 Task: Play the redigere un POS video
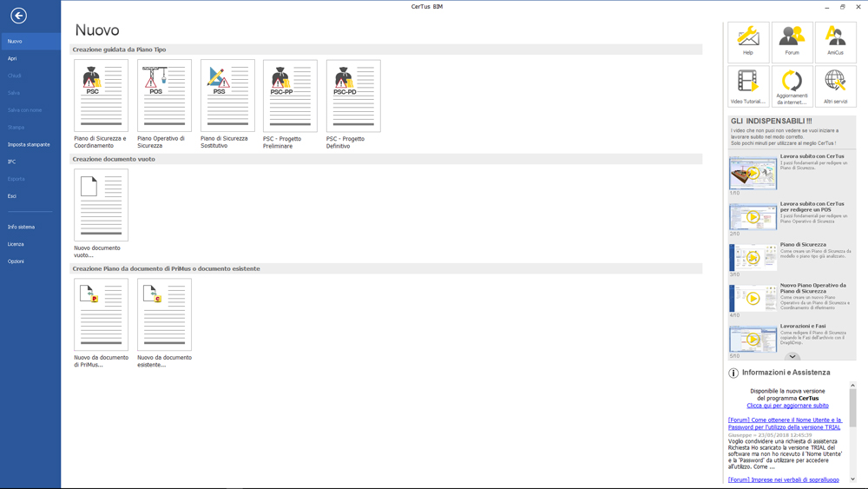click(x=753, y=217)
